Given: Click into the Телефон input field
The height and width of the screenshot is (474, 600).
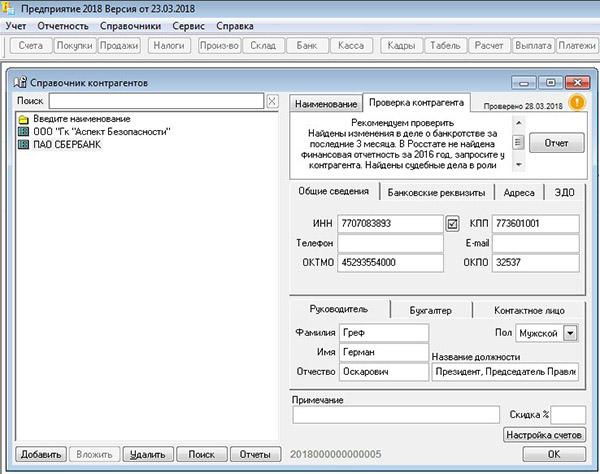Looking at the screenshot, I should (389, 243).
